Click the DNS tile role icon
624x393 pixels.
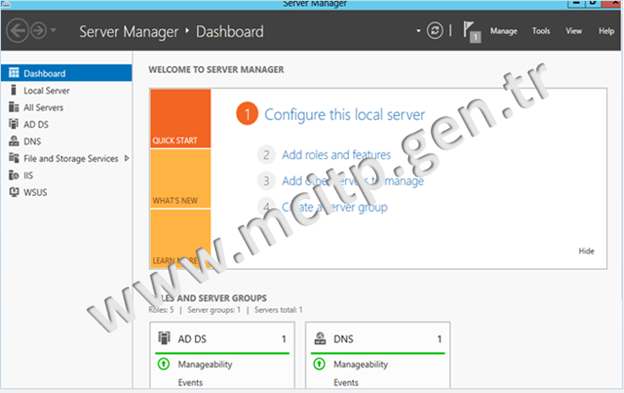(x=320, y=338)
